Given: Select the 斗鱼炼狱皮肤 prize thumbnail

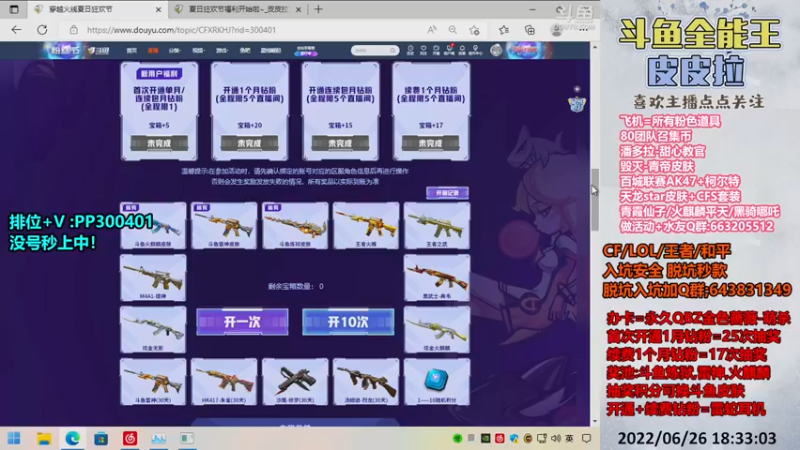Looking at the screenshot, I should point(295,226).
